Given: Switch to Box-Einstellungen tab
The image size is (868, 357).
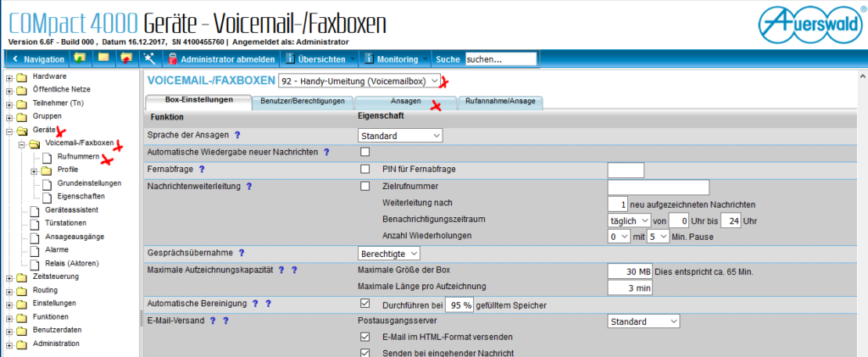Looking at the screenshot, I should [198, 101].
